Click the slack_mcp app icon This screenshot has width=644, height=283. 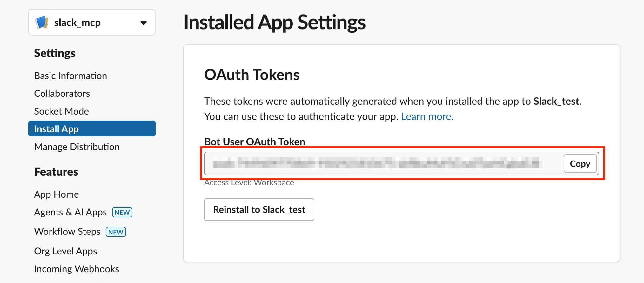pos(42,23)
